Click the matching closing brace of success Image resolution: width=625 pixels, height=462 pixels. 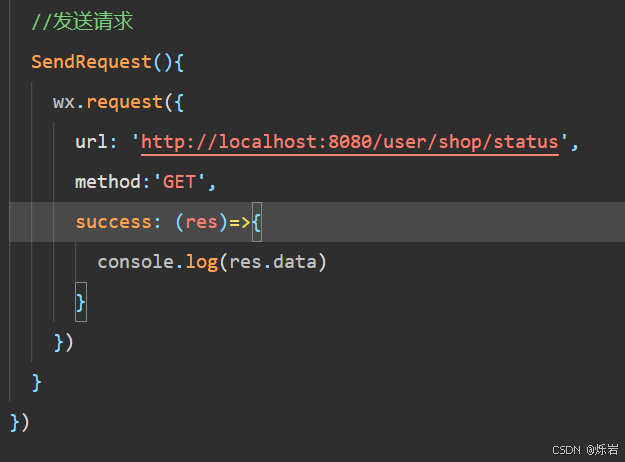click(x=81, y=302)
